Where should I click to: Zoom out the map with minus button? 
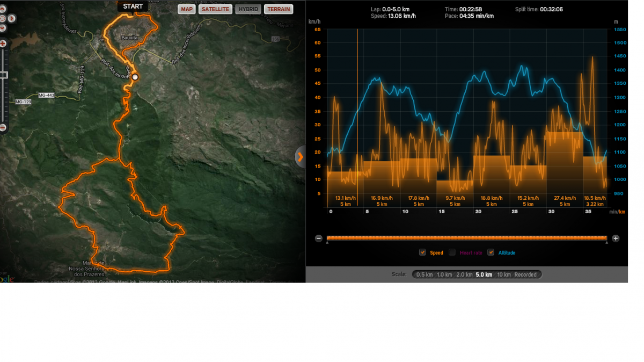(x=3, y=128)
